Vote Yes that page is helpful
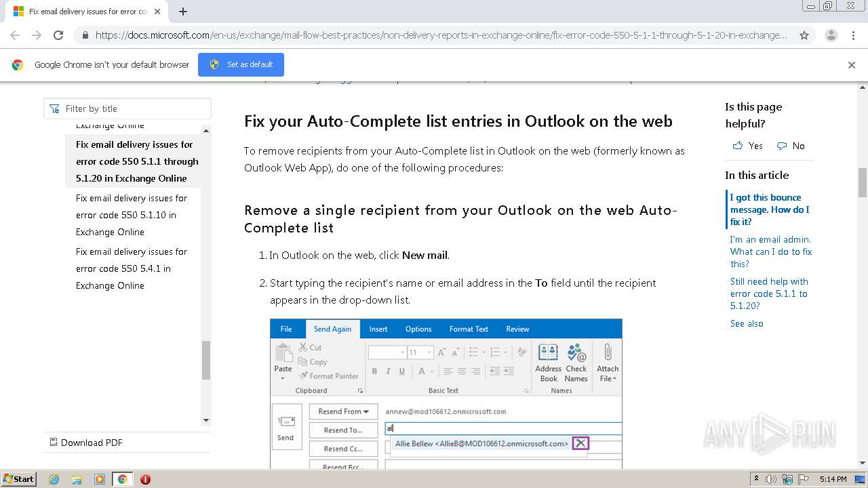The height and width of the screenshot is (488, 868). [x=748, y=146]
